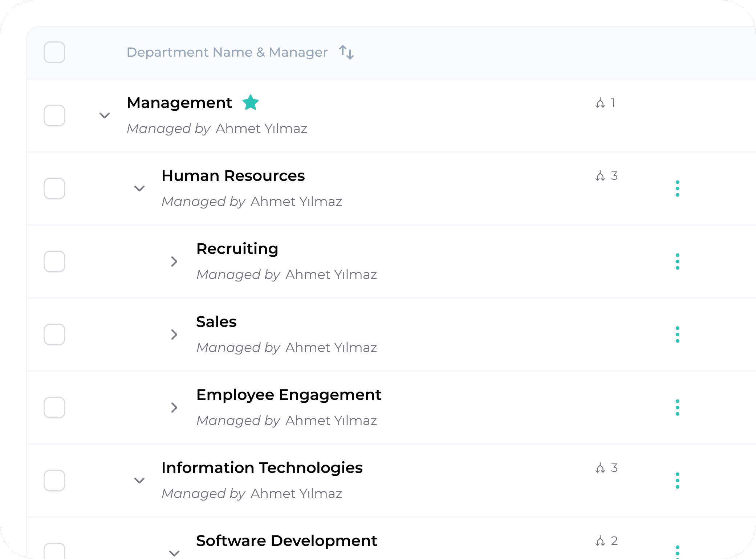756x559 pixels.
Task: Open three-dot menu for Sales row
Action: pyautogui.click(x=677, y=335)
